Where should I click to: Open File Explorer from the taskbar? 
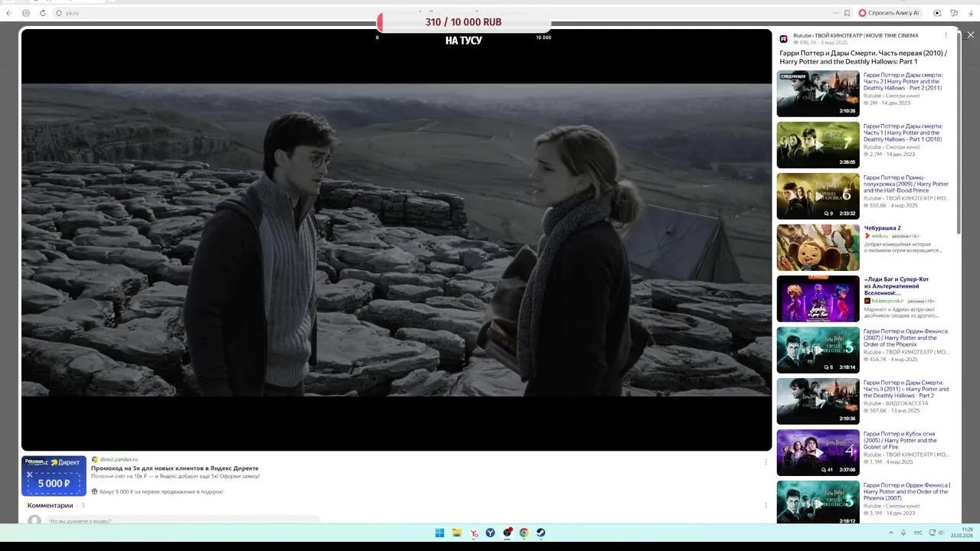pyautogui.click(x=456, y=533)
